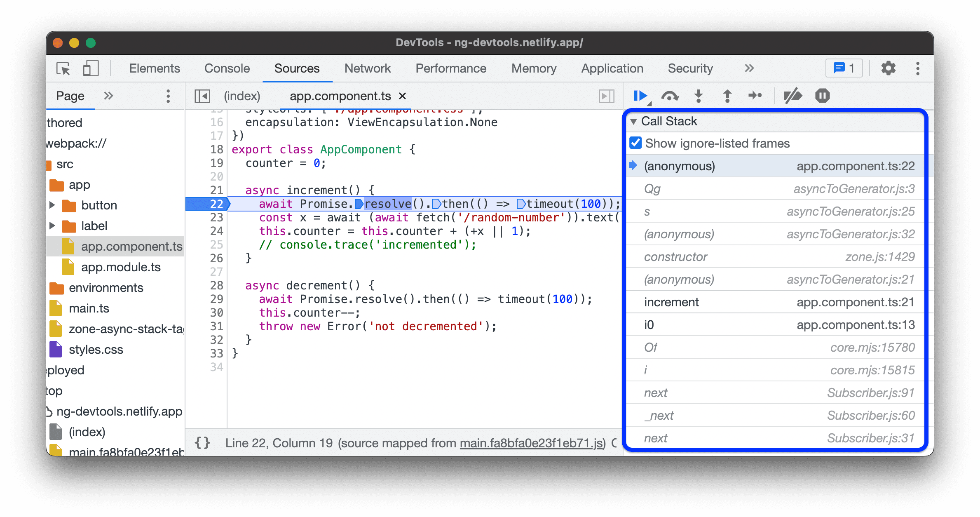Click the Pause on exceptions icon

pyautogui.click(x=823, y=95)
